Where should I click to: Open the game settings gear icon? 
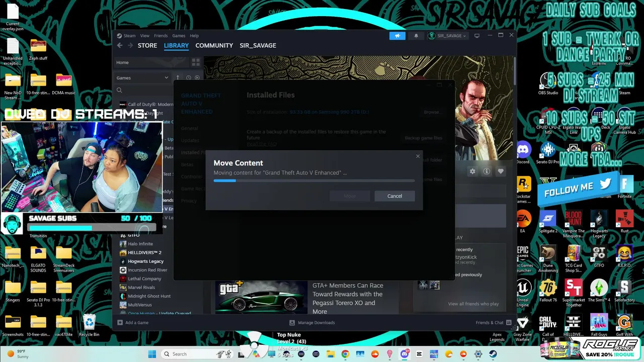click(x=472, y=171)
